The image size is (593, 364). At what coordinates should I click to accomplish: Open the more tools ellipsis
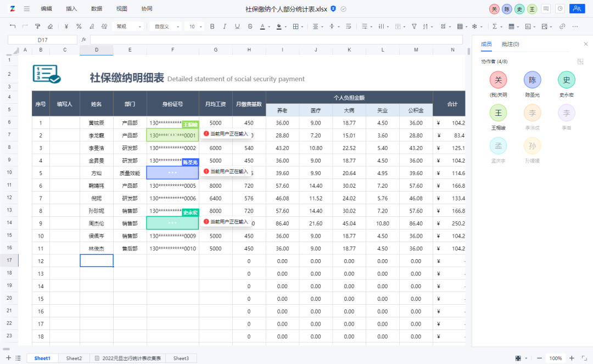coord(575,26)
